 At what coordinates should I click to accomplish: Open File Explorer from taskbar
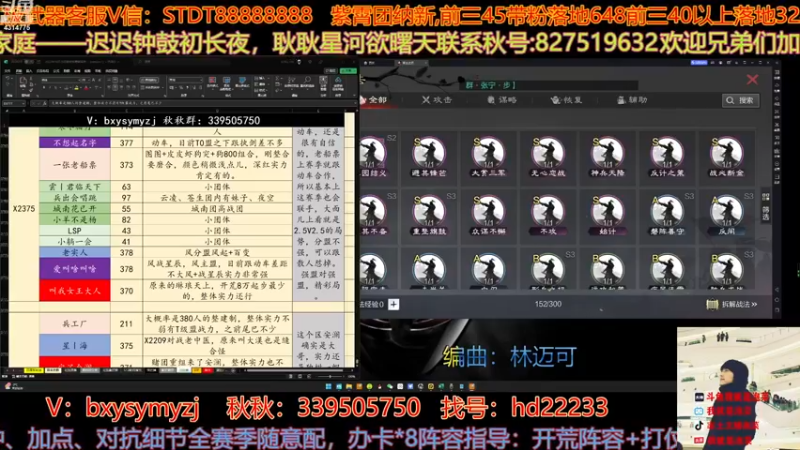[x=349, y=387]
